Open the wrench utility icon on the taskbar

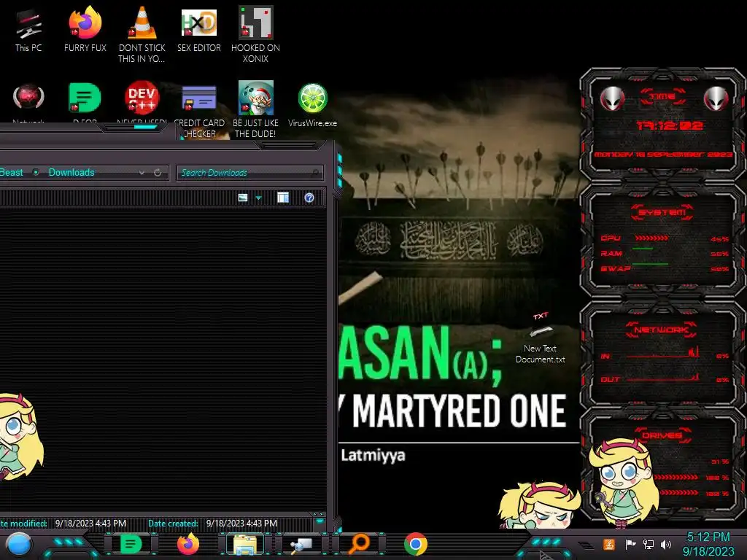pos(301,545)
